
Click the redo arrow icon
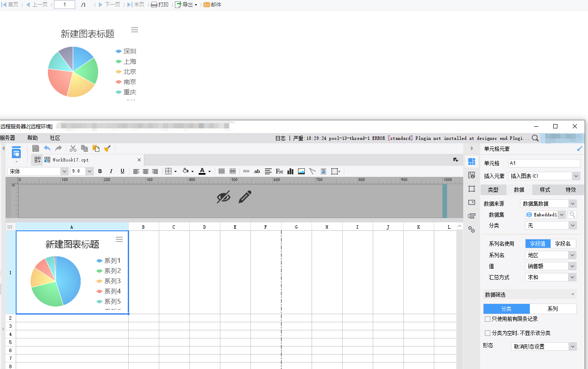click(59, 148)
